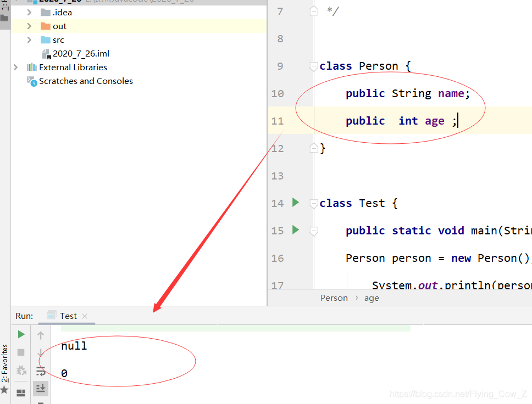Screen dimensions: 532x404
Task: Collapse class Person code block
Action: tap(314, 66)
